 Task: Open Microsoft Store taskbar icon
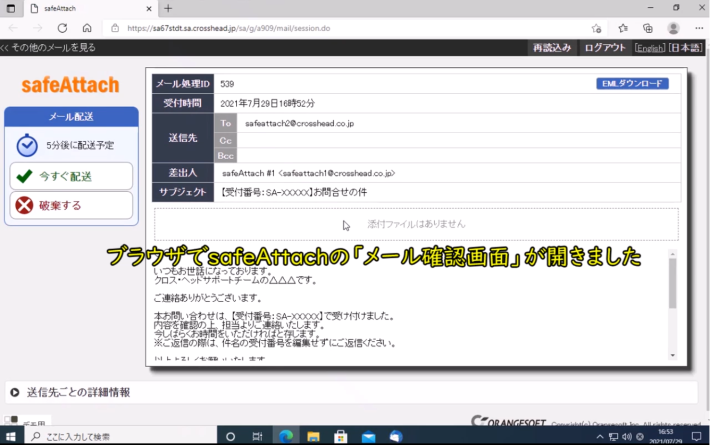[341, 436]
